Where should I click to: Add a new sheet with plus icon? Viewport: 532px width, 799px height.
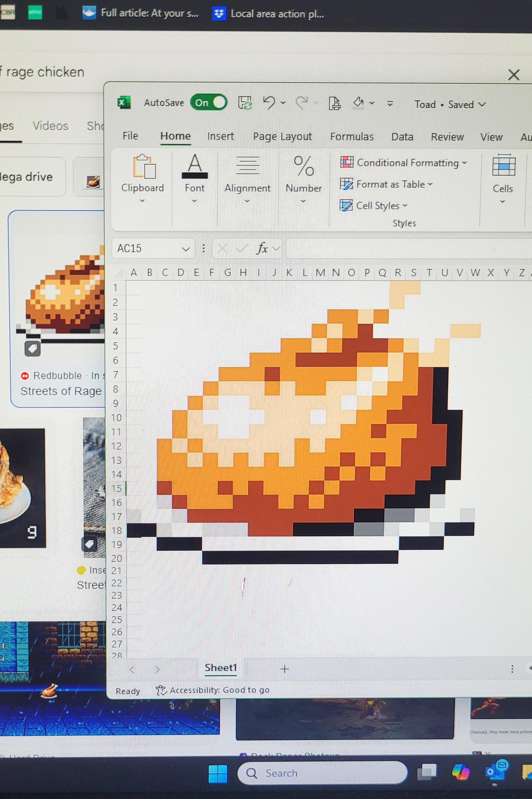285,669
